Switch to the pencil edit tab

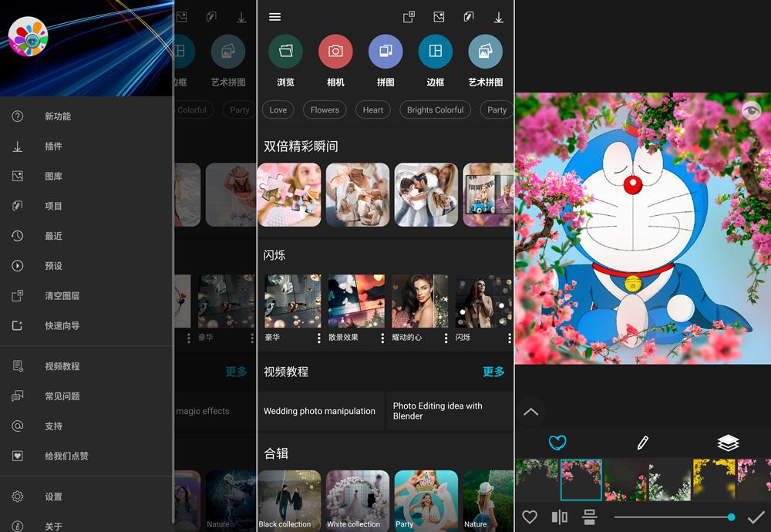point(643,443)
